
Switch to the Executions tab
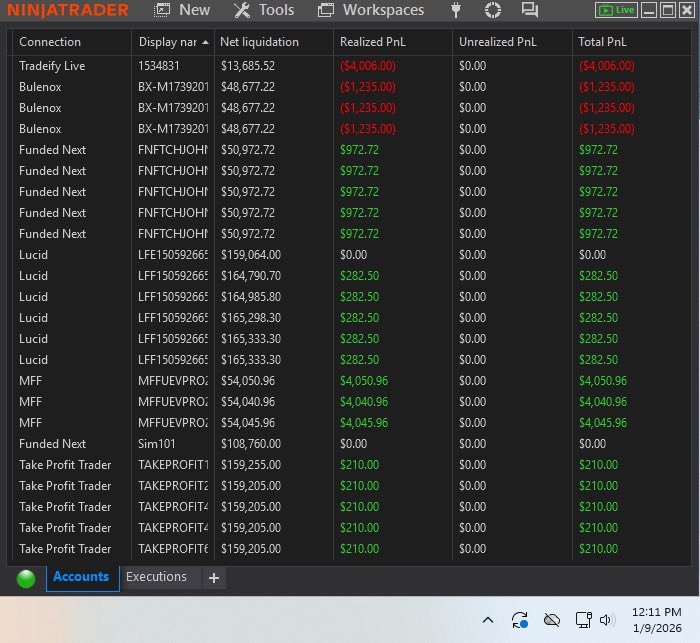click(x=156, y=576)
